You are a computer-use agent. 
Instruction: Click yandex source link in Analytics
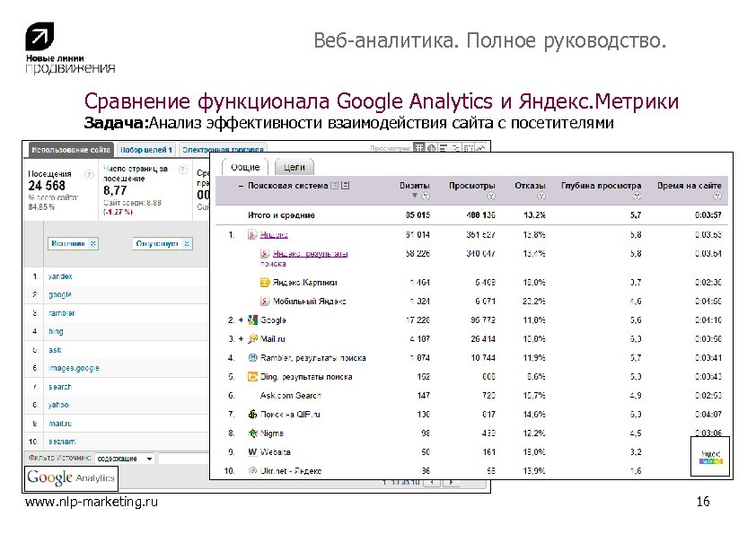(x=60, y=276)
